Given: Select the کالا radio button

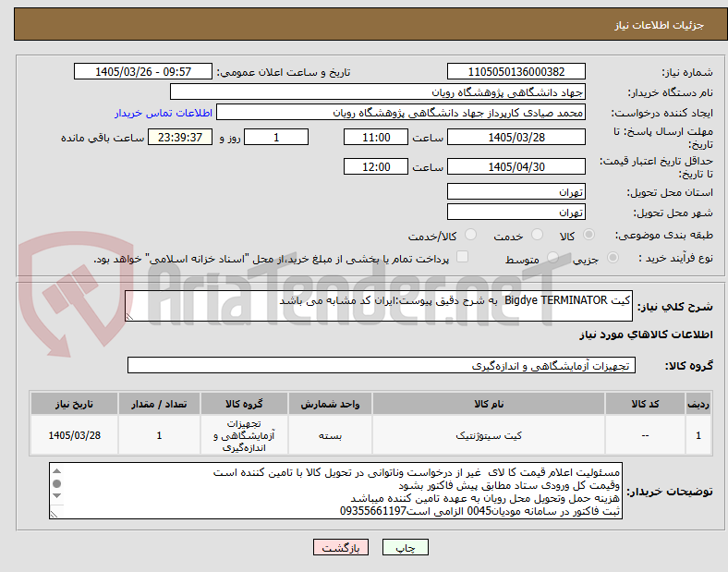Looking at the screenshot, I should point(588,235).
